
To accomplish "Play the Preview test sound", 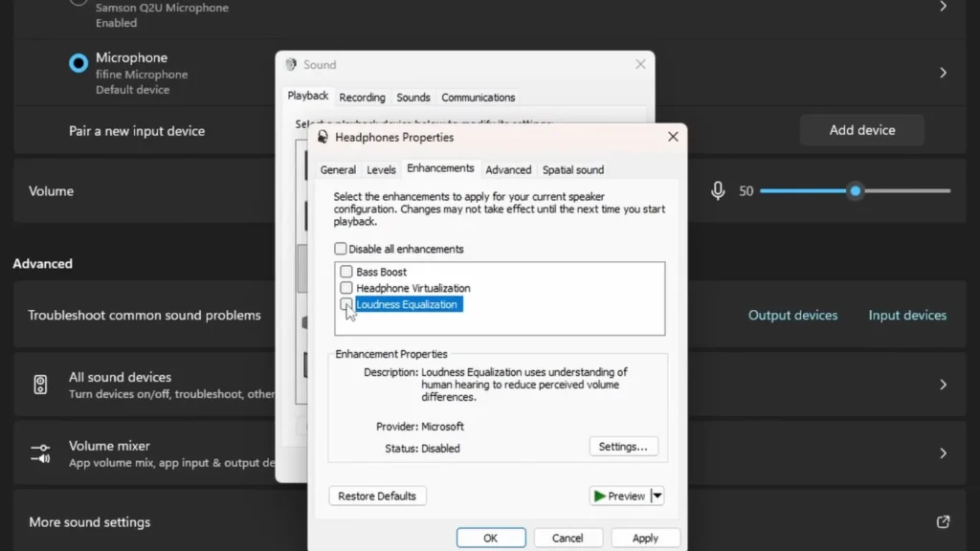I will pos(619,496).
